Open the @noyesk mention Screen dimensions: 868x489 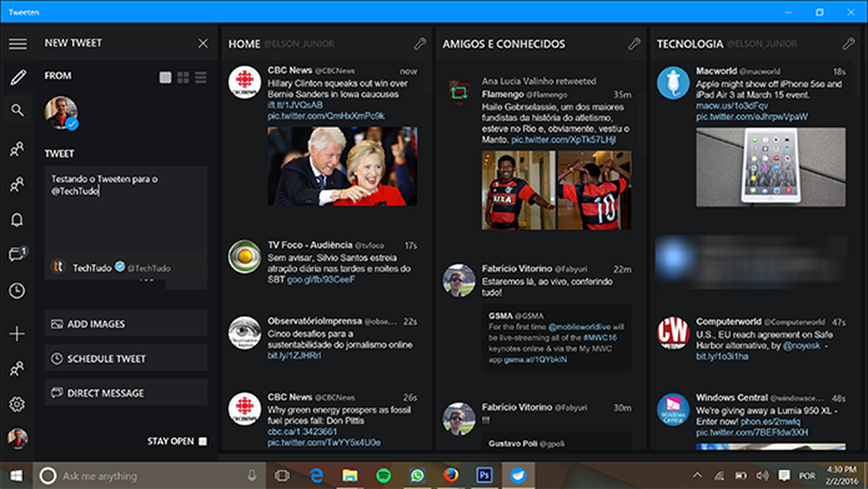[801, 345]
